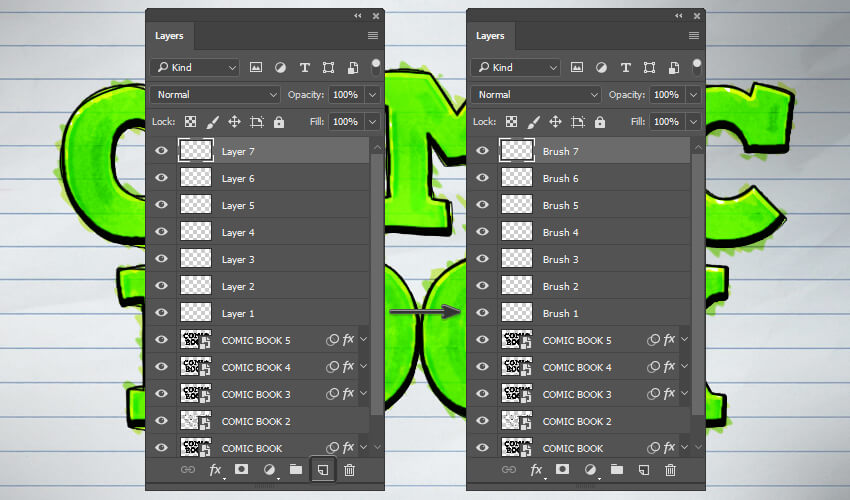Open Normal blend mode dropdown, left panel

pos(215,94)
